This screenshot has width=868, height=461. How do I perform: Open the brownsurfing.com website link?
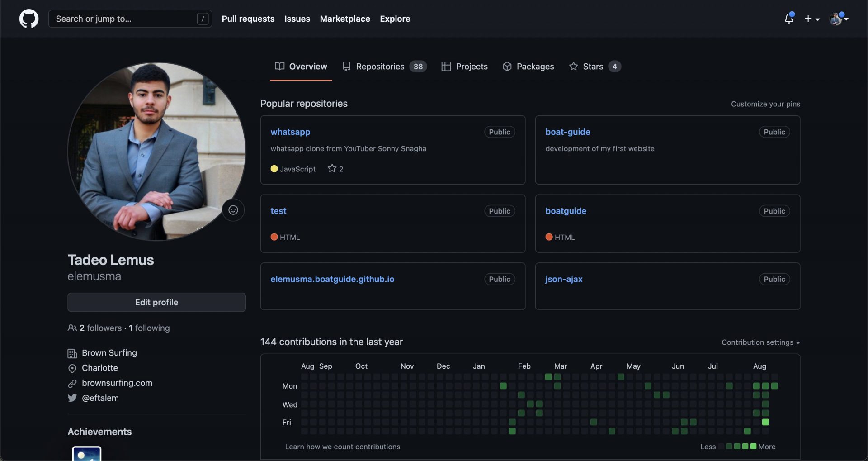point(117,383)
